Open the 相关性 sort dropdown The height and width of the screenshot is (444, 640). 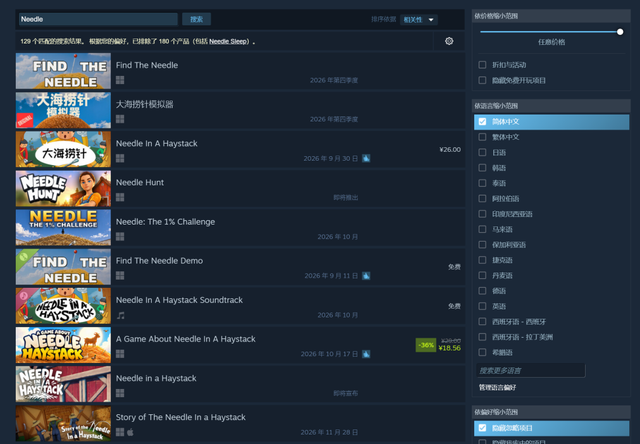(x=419, y=20)
